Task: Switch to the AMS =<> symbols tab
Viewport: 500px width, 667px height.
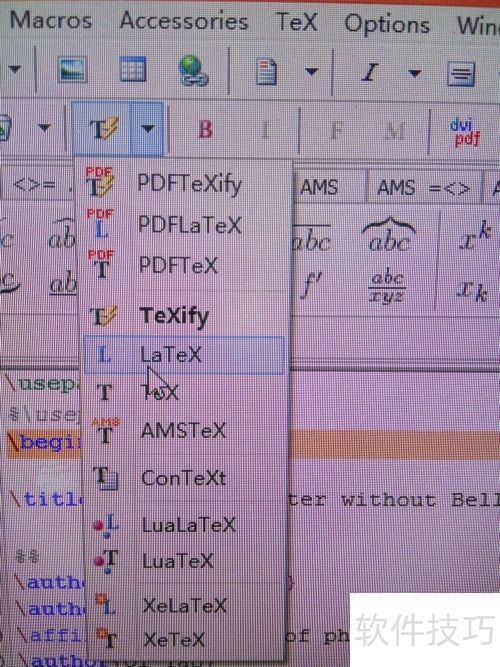Action: pyautogui.click(x=424, y=187)
